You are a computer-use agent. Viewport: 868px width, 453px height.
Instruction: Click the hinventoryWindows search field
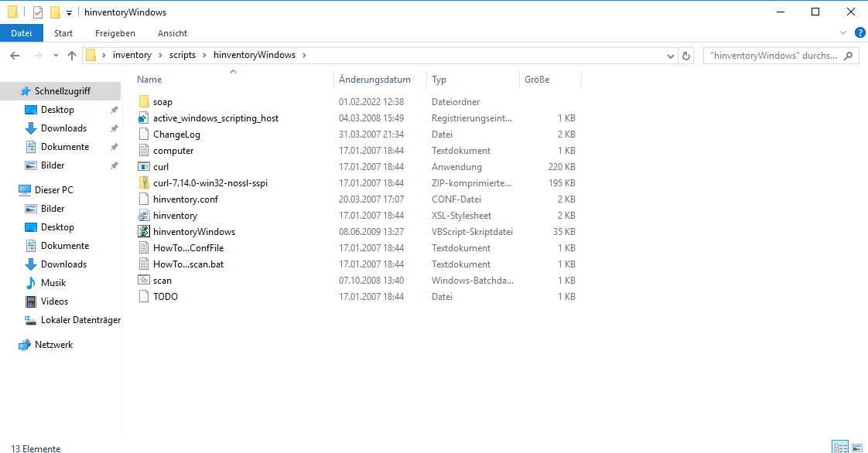(x=774, y=56)
